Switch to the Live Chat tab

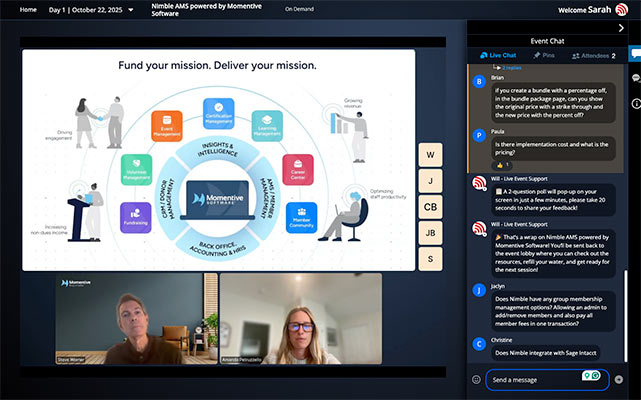click(498, 55)
